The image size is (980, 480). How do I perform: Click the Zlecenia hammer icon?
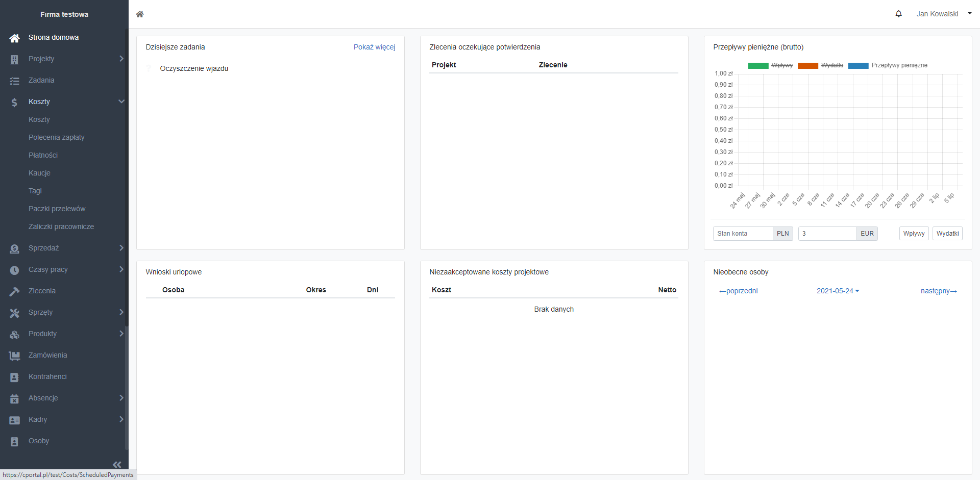coord(14,291)
